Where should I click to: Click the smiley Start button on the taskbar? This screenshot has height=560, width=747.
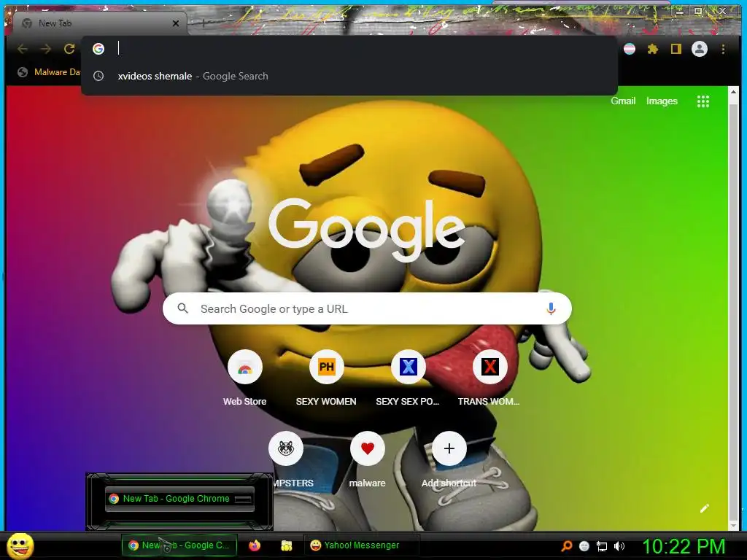[x=20, y=545]
